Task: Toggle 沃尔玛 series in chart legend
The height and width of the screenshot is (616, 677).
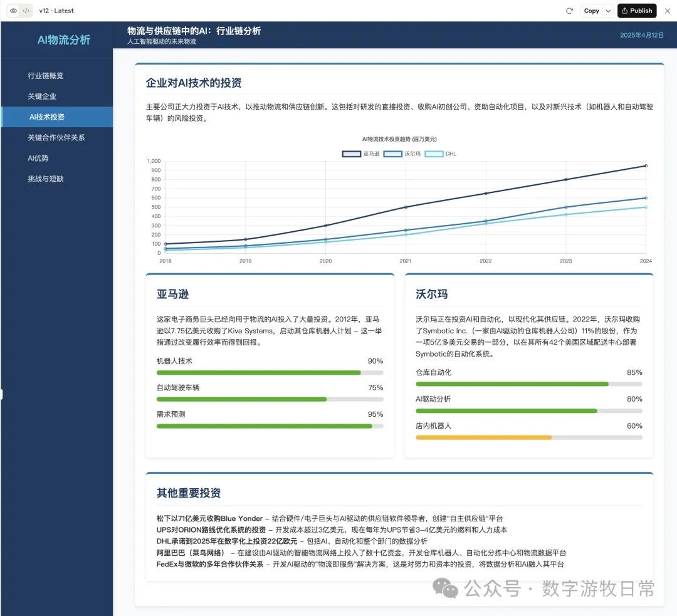Action: pyautogui.click(x=402, y=154)
